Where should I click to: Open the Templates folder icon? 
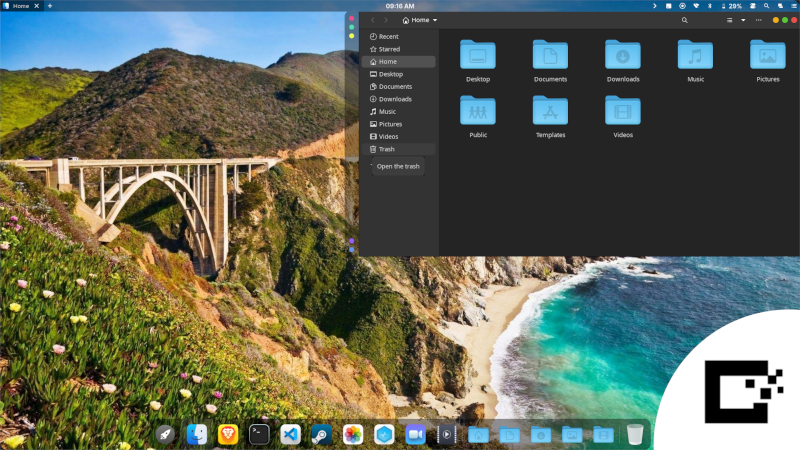(550, 111)
